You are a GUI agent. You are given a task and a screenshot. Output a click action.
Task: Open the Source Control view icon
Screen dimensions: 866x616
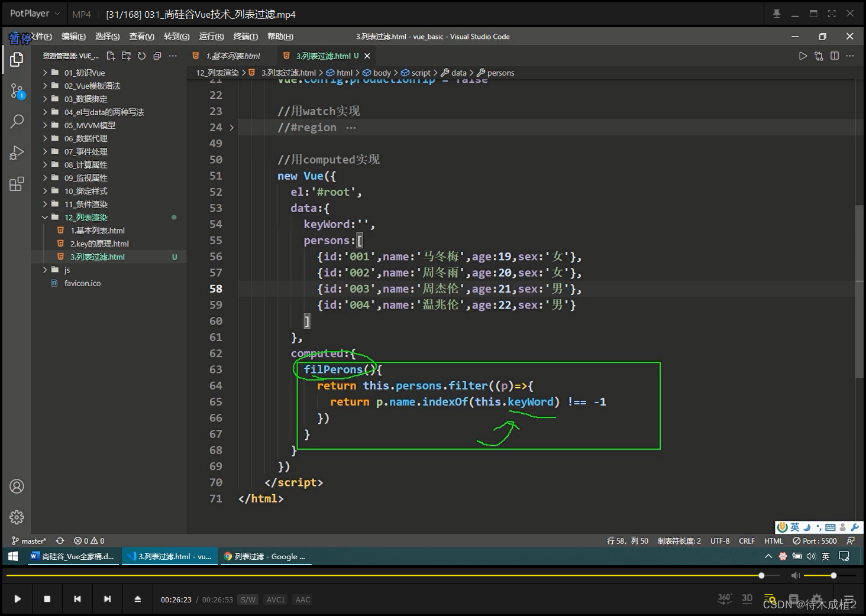(17, 91)
